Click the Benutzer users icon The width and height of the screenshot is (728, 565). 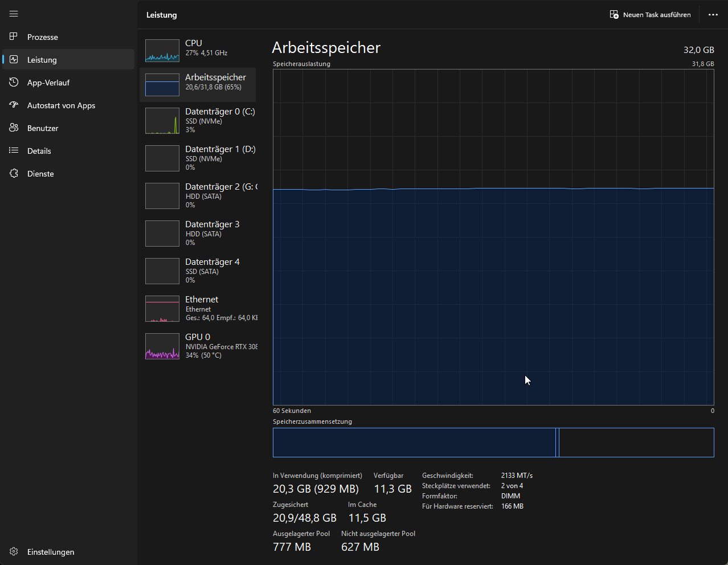(x=14, y=128)
